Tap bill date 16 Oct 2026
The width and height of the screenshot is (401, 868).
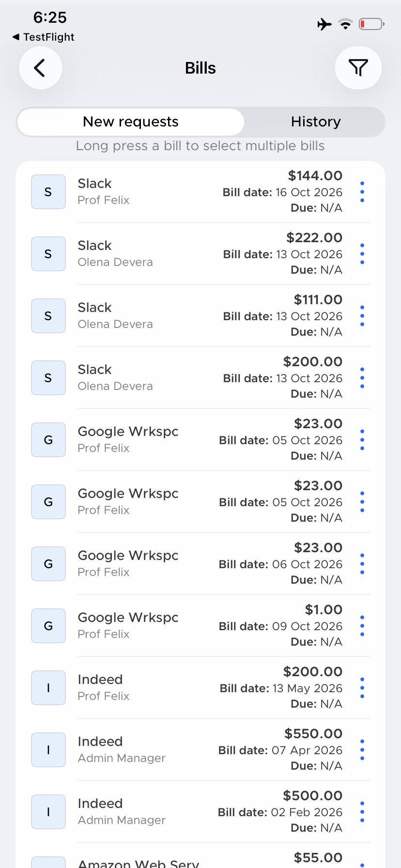282,192
